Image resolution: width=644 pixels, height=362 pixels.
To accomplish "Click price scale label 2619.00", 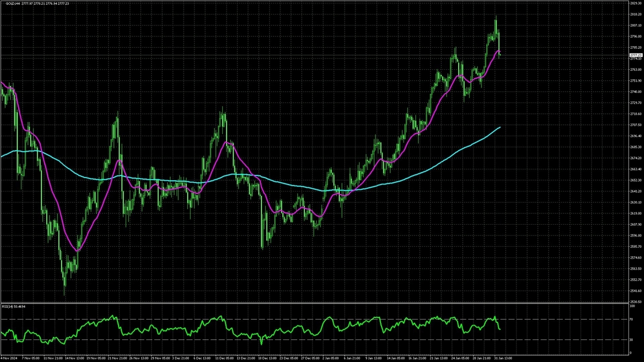I will [635, 213].
